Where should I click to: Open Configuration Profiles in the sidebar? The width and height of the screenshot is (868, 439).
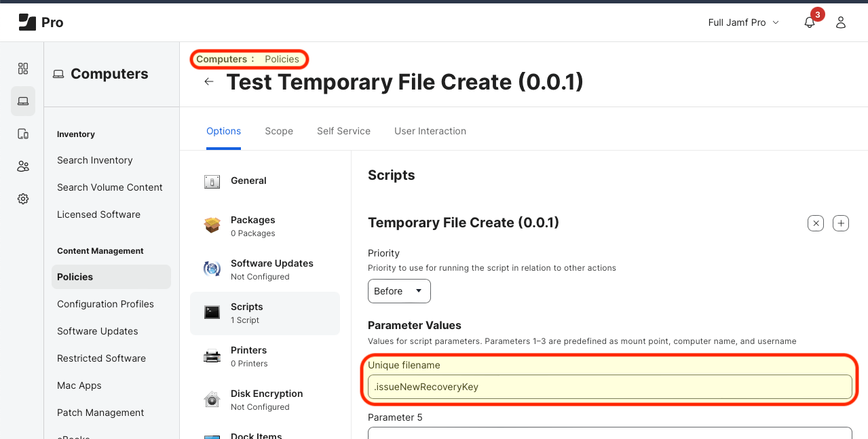105,304
